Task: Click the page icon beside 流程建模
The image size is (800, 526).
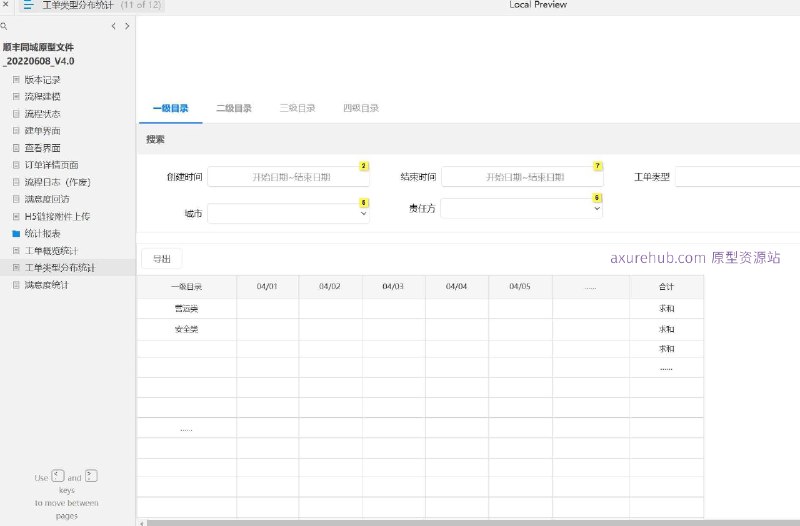Action: click(16, 96)
